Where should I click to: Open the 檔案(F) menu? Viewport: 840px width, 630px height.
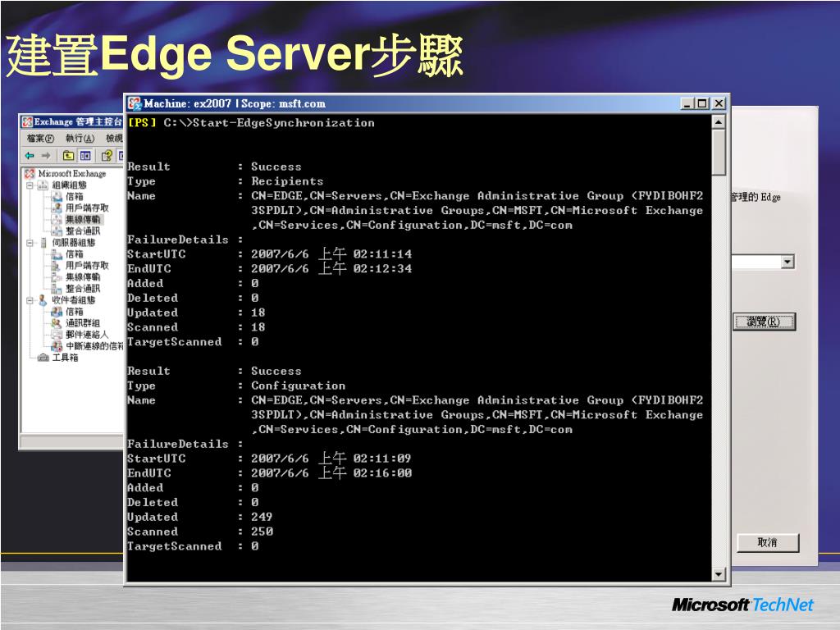click(x=40, y=139)
